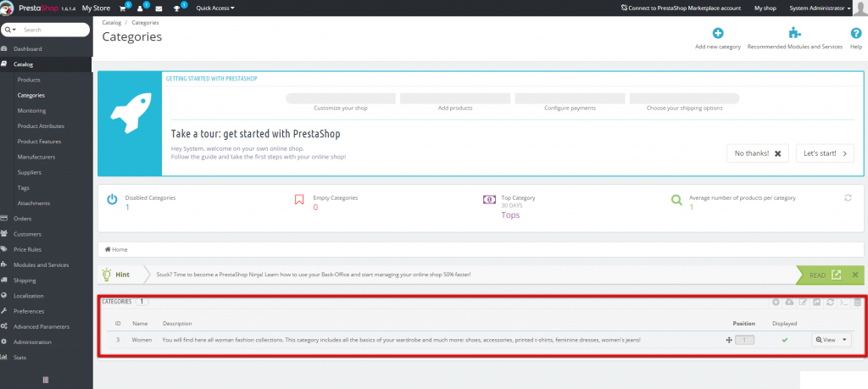868x389 pixels.
Task: Click the show SQL query terminal icon
Action: (x=843, y=302)
